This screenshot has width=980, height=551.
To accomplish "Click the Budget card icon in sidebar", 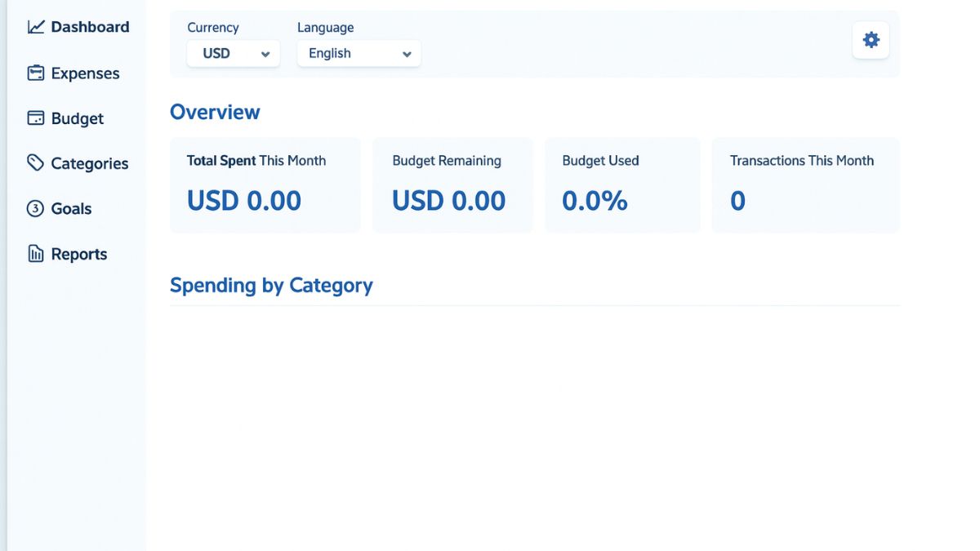I will click(35, 118).
